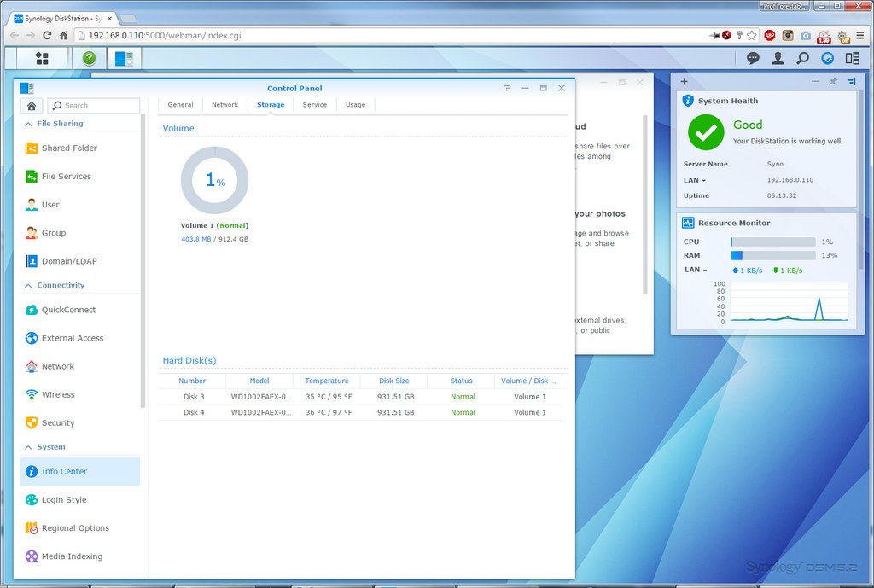Screen dimensions: 874x588
Task: Open Login Style settings
Action: point(79,500)
